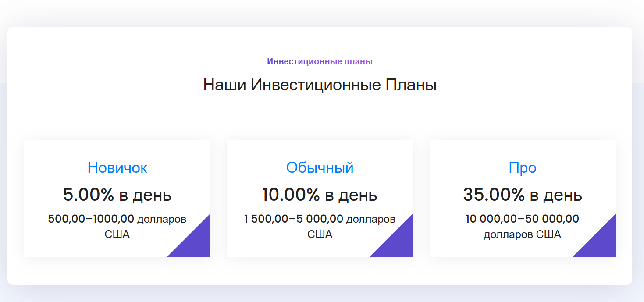
Task: Choose the Про plan title
Action: pos(523,167)
